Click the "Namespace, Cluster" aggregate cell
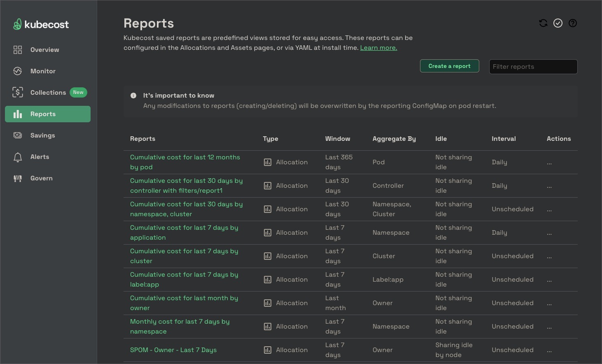This screenshot has height=364, width=602. (x=392, y=209)
